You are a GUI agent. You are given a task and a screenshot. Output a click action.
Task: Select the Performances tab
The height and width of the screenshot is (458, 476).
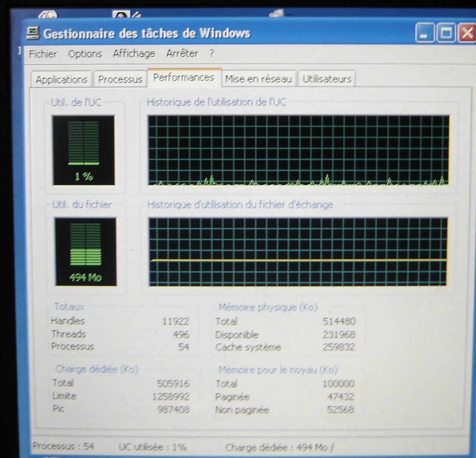click(x=184, y=77)
